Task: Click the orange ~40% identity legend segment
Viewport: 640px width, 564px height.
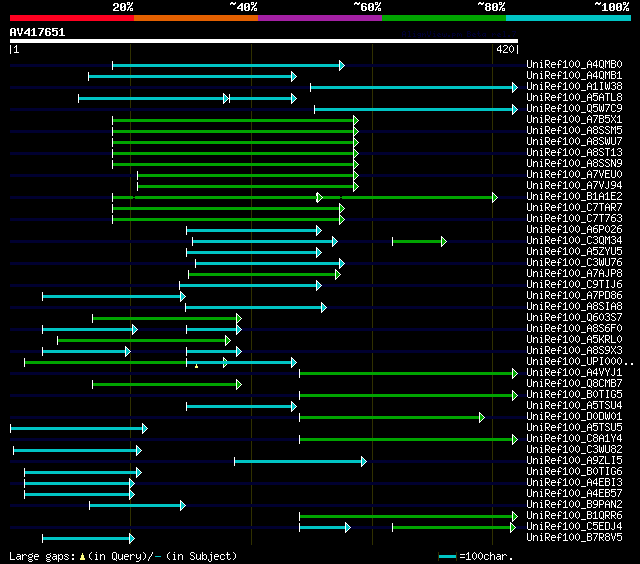Action: (x=196, y=18)
